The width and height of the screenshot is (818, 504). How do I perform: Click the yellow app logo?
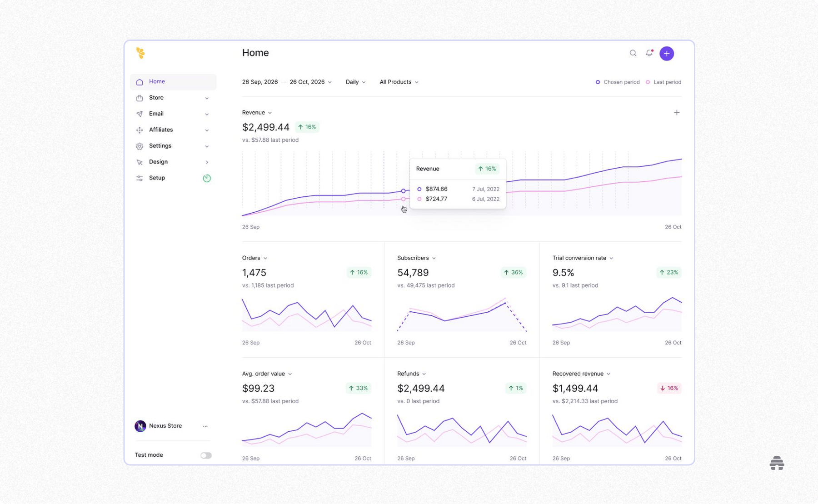tap(140, 53)
